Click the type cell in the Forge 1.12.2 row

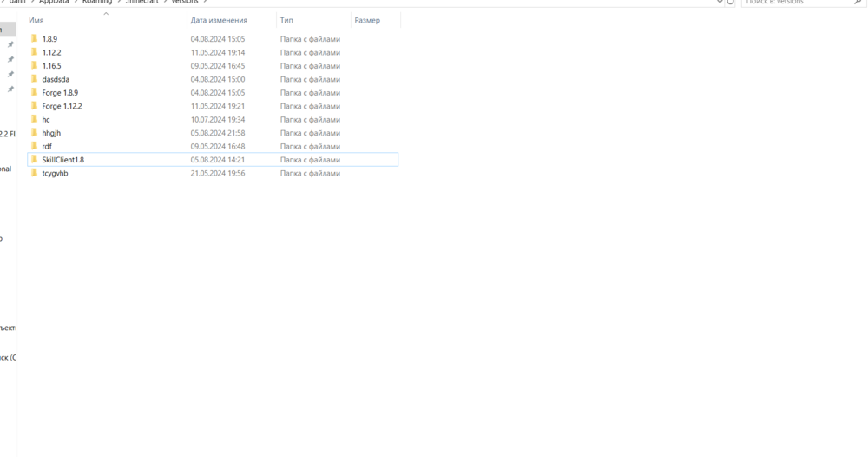click(x=310, y=106)
